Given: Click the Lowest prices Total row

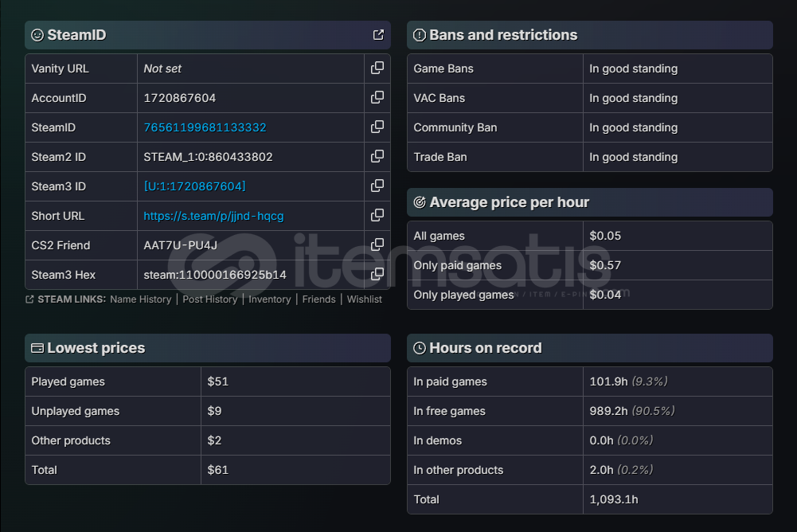Looking at the screenshot, I should (207, 470).
